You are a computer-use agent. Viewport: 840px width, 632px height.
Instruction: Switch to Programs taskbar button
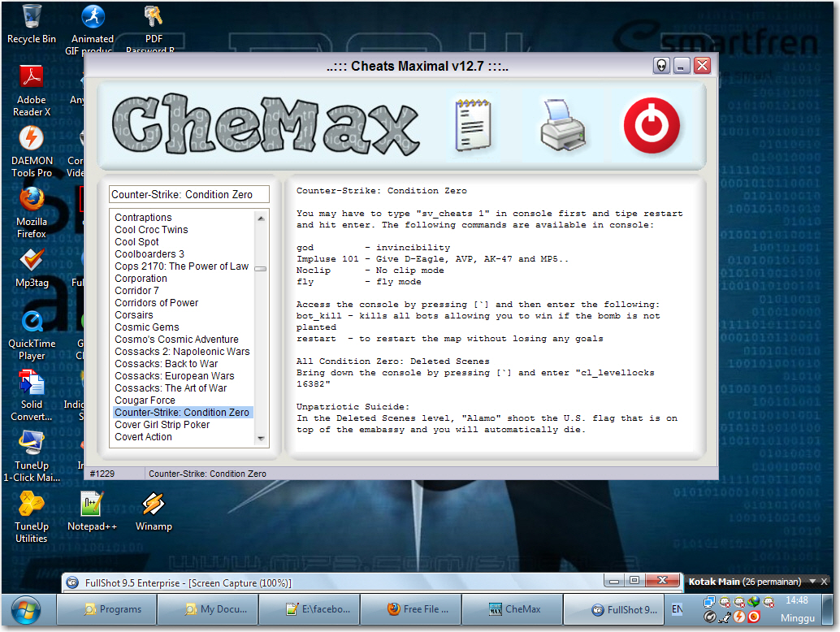106,609
